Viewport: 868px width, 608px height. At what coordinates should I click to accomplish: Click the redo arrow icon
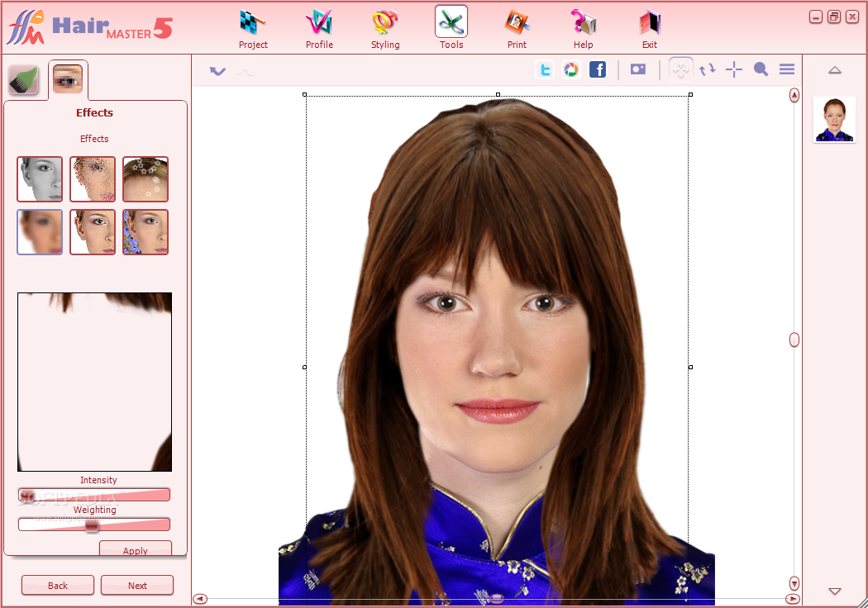pyautogui.click(x=246, y=71)
